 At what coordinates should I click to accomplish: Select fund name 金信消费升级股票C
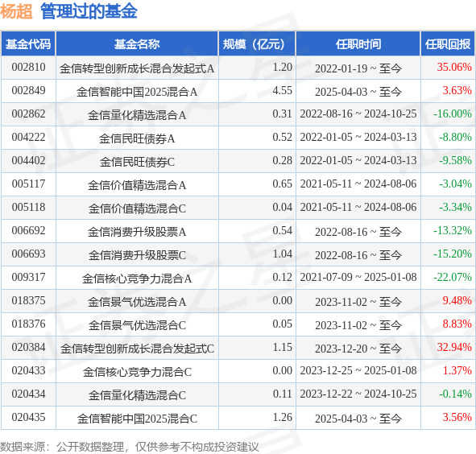click(x=137, y=255)
